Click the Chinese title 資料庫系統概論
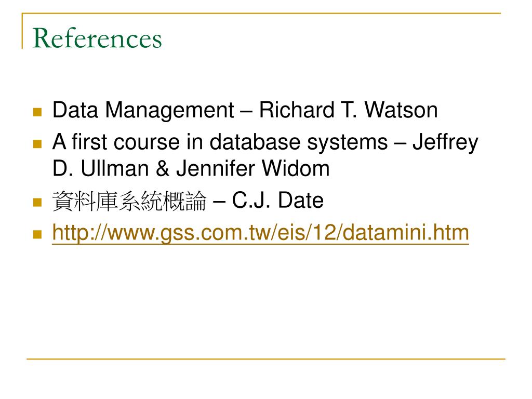 point(129,201)
